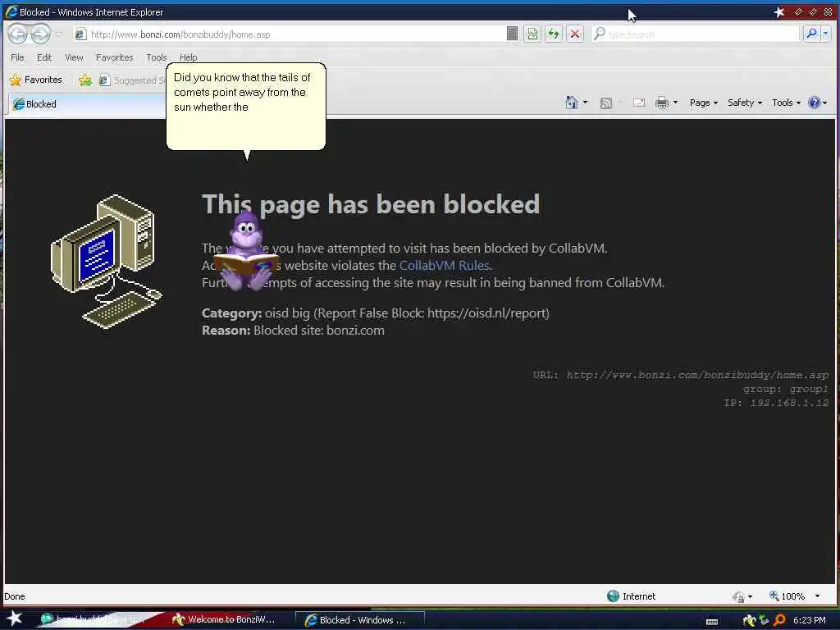Viewport: 840px width, 630px height.
Task: Open the View menu
Action: (x=74, y=57)
